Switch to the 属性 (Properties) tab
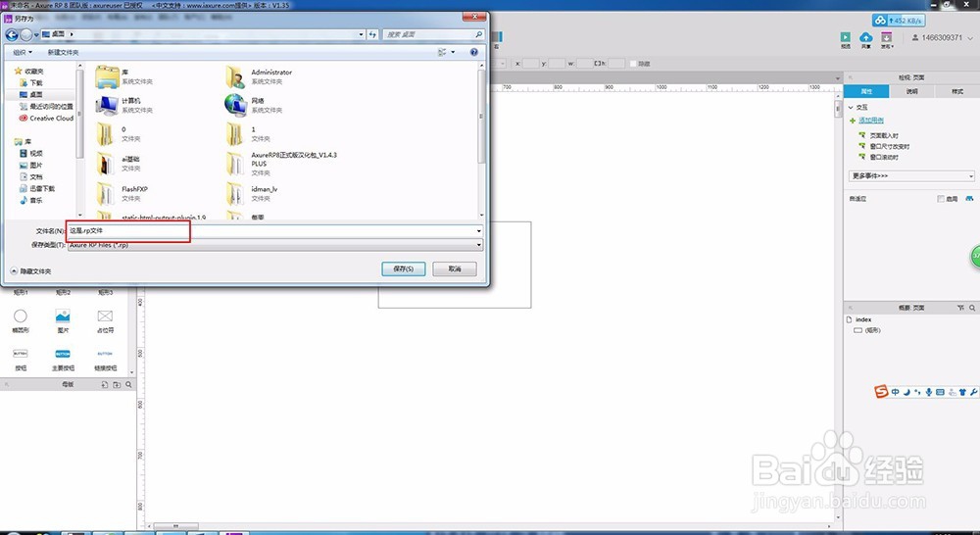Image resolution: width=980 pixels, height=535 pixels. click(x=866, y=91)
